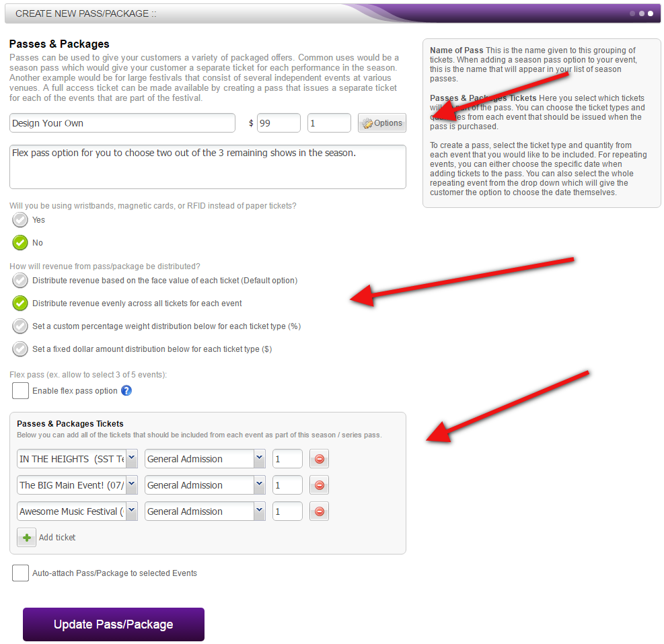Screen dimensions: 664x644
Task: Select custom percentage weight distribution option
Action: point(20,326)
